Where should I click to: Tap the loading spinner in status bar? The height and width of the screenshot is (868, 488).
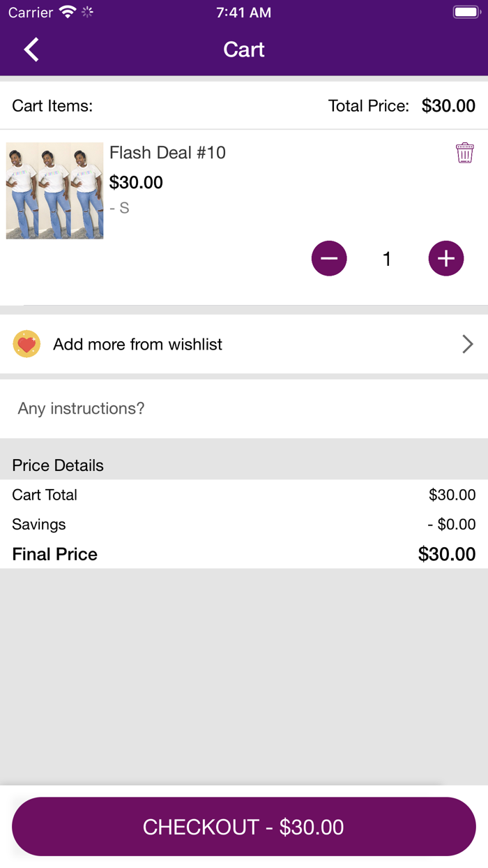(x=88, y=13)
